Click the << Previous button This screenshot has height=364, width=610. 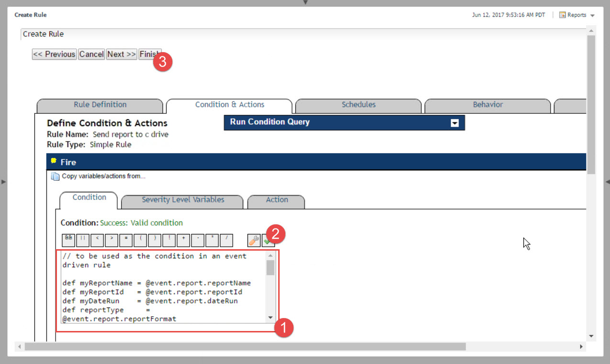coord(54,54)
